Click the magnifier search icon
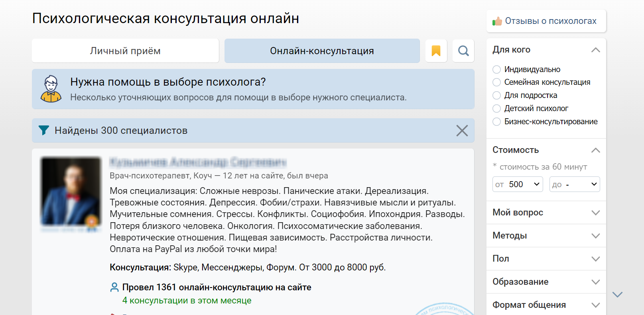The height and width of the screenshot is (315, 644). [x=463, y=51]
